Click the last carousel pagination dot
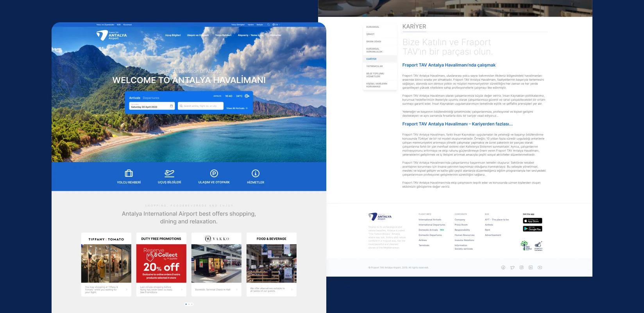Image resolution: width=644 pixels, height=313 pixels. tap(192, 304)
